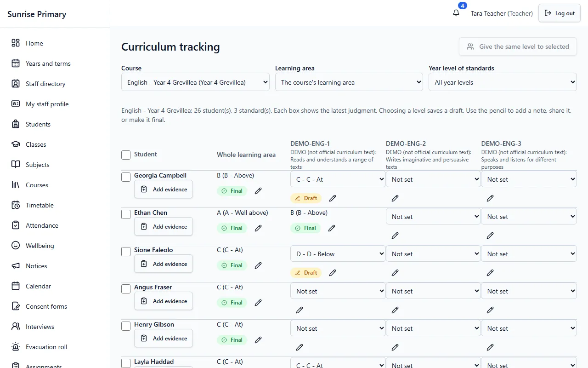Screen dimensions: 588x368
Task: Check the box for Sione Faleolo
Action: pos(126,252)
